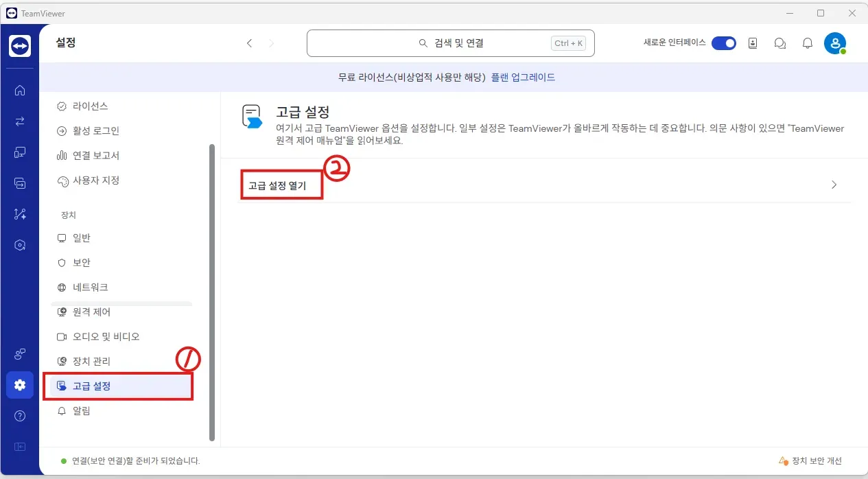Go back with the left arrow
This screenshot has height=479, width=868.
coord(250,43)
